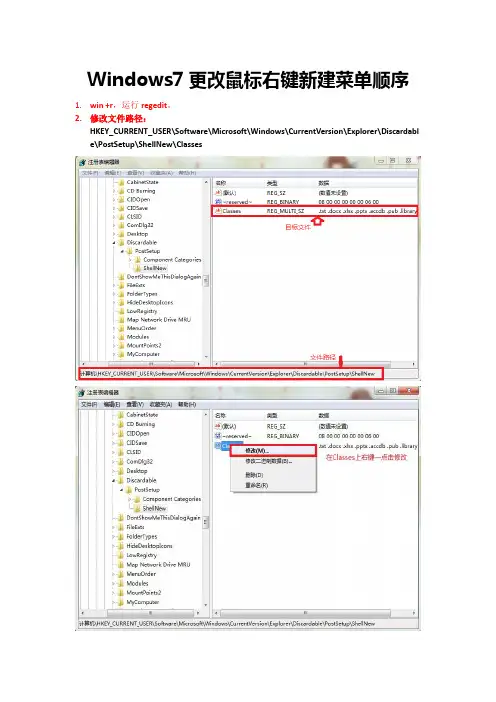Click 类型 column header in lower window
496x702 pixels.
click(x=272, y=415)
